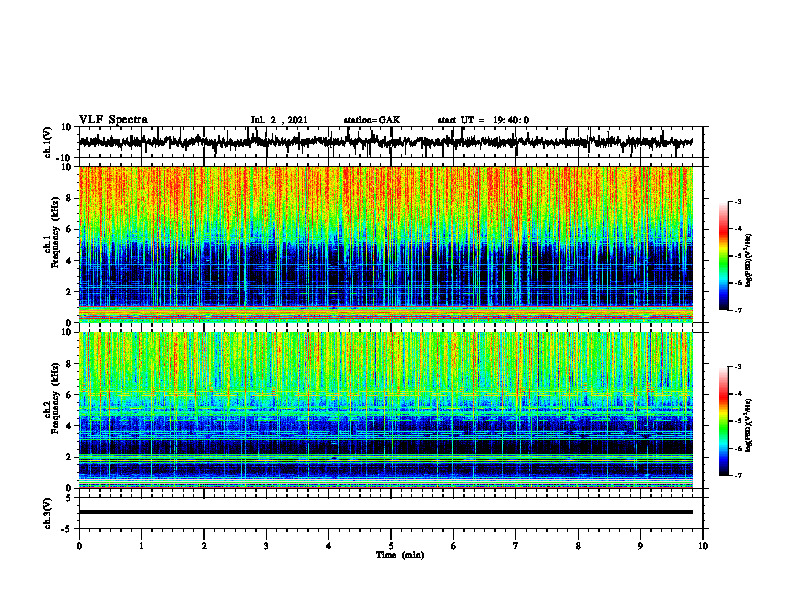Select the lower colorbar's log(PSD) label
Screen dimensions: 792x612
[749, 424]
